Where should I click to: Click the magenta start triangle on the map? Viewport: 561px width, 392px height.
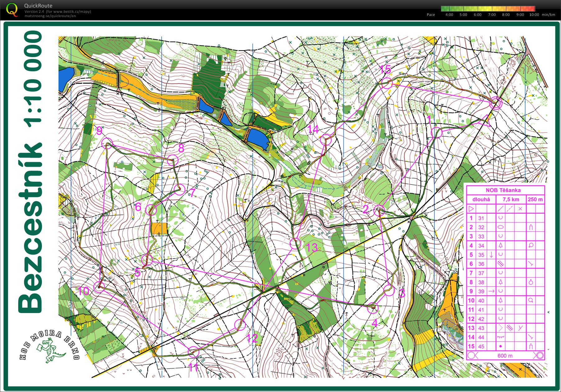[484, 121]
